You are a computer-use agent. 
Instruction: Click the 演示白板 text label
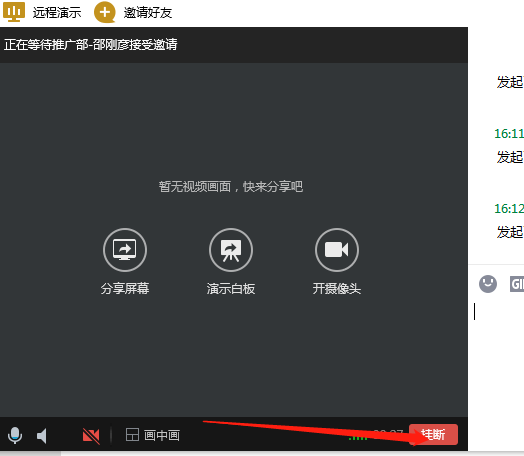coord(231,289)
